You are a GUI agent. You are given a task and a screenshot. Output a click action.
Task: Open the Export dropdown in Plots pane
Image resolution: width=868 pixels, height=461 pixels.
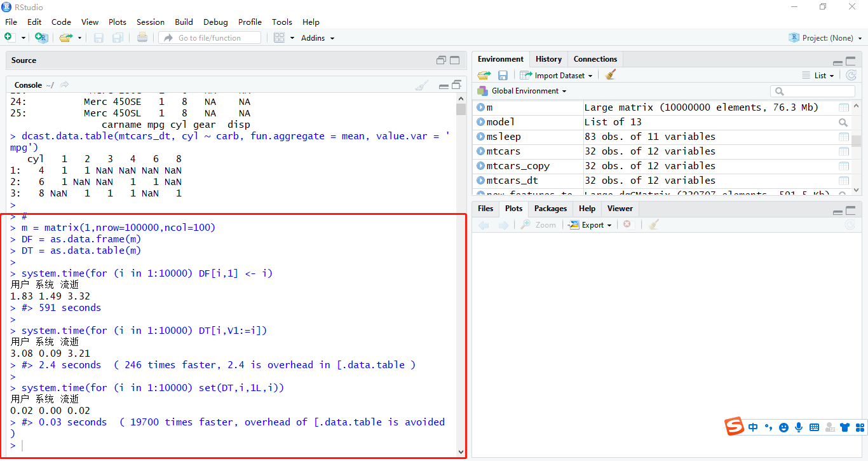590,224
